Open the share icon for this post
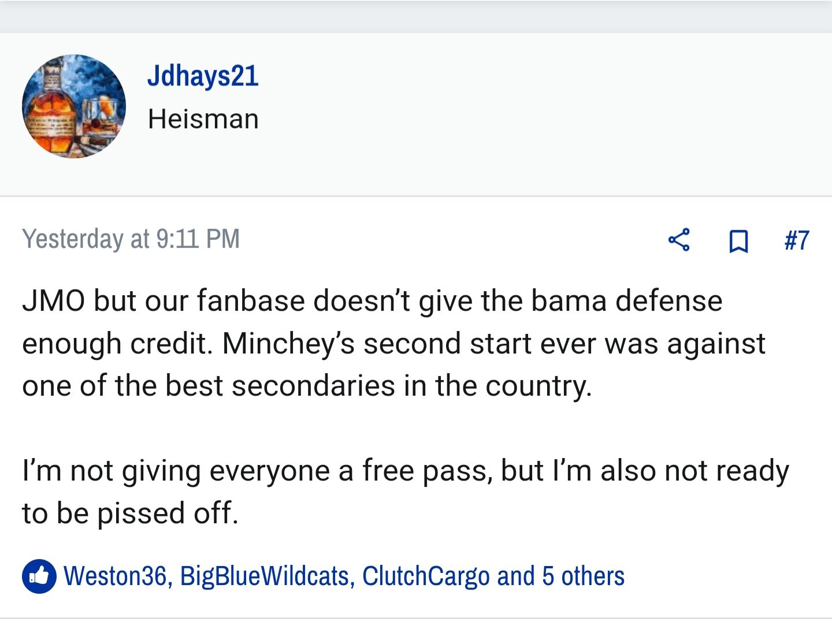 pyautogui.click(x=679, y=240)
